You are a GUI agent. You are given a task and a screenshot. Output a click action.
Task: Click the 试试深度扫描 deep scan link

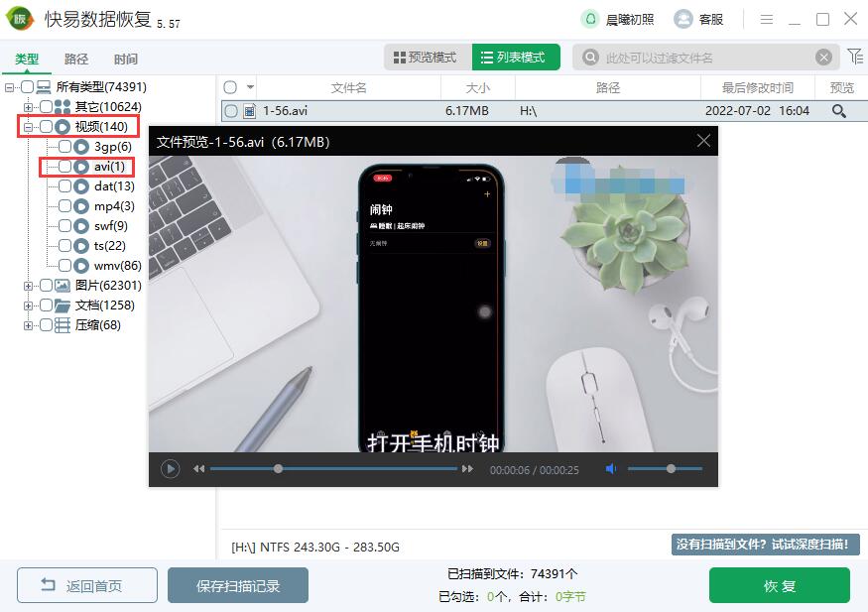pos(766,545)
